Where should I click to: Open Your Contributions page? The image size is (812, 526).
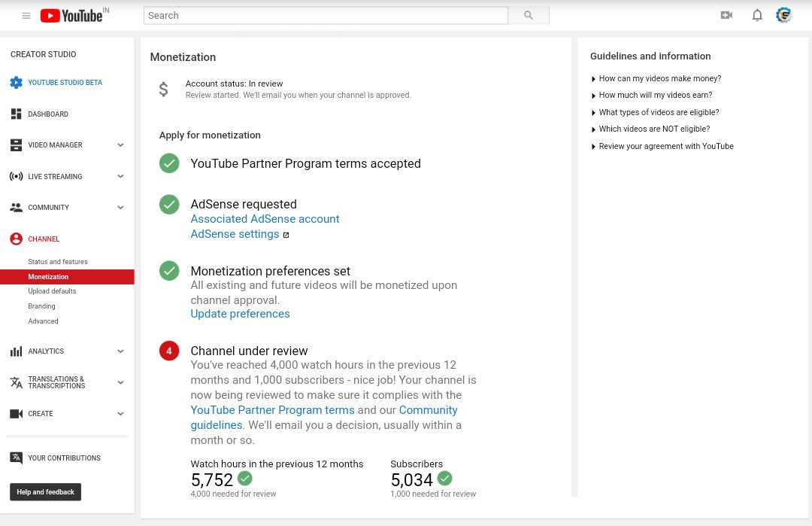pyautogui.click(x=64, y=458)
